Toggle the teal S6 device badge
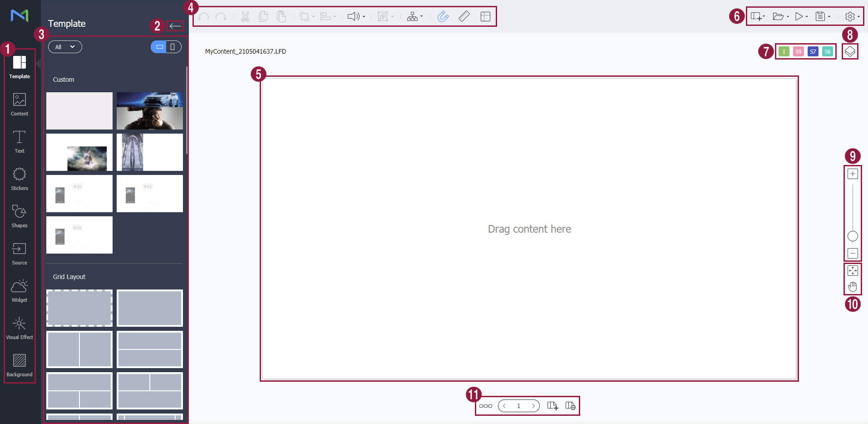Screen dimensions: 868x424 coord(827,51)
